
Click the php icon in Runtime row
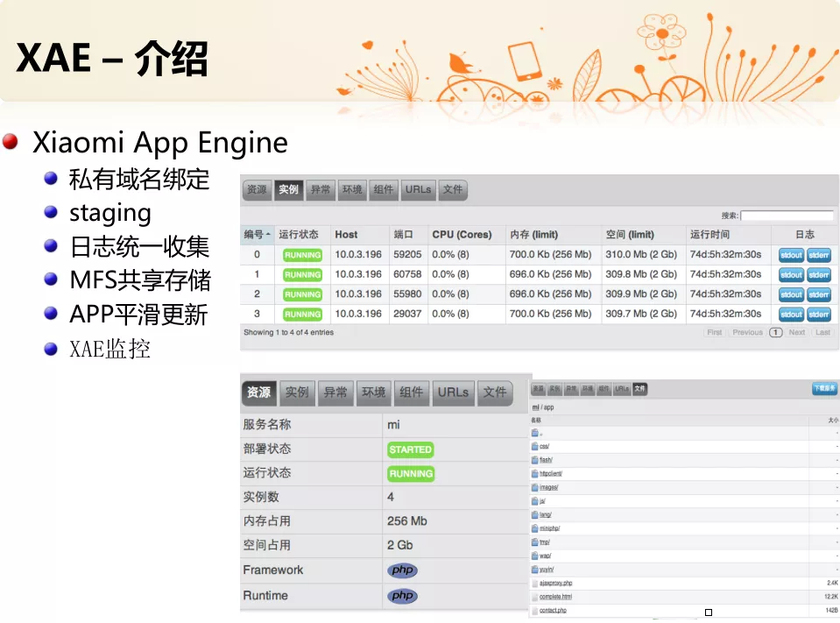(402, 596)
